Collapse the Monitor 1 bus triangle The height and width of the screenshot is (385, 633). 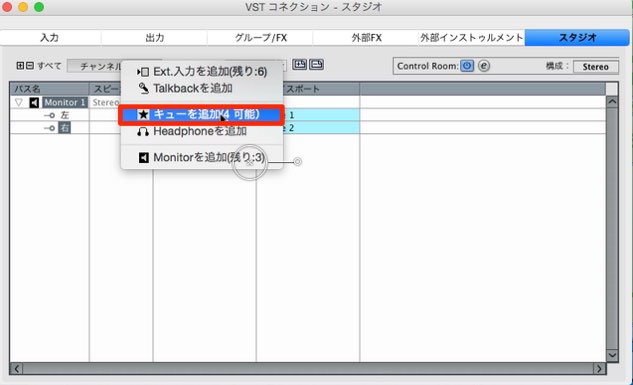tap(19, 103)
